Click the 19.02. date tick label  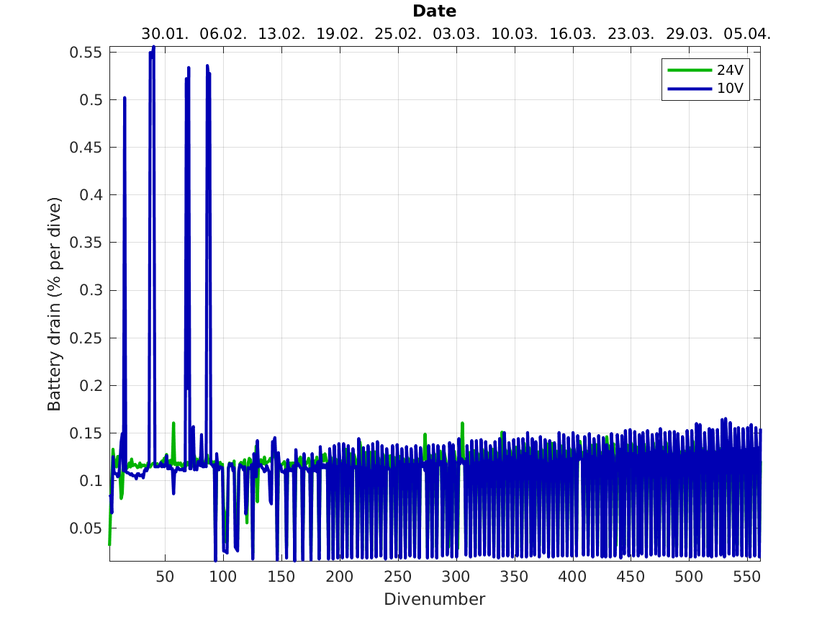pyautogui.click(x=340, y=35)
